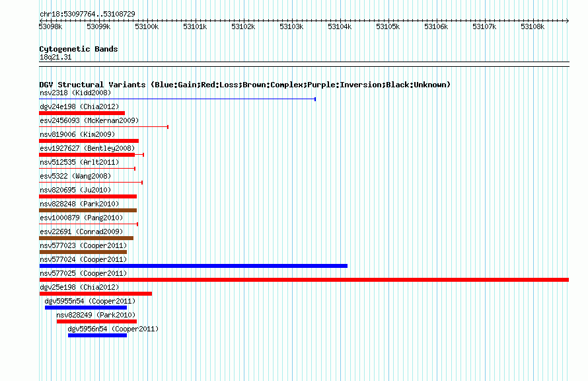Viewport: 588px width, 381px height.
Task: Select nsv512535 (Arlt2011) label
Action: (79, 162)
